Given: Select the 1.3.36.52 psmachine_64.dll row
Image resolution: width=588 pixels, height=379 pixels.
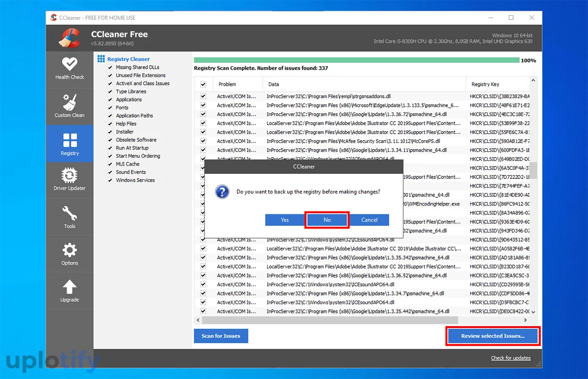Looking at the screenshot, I should pyautogui.click(x=357, y=275).
